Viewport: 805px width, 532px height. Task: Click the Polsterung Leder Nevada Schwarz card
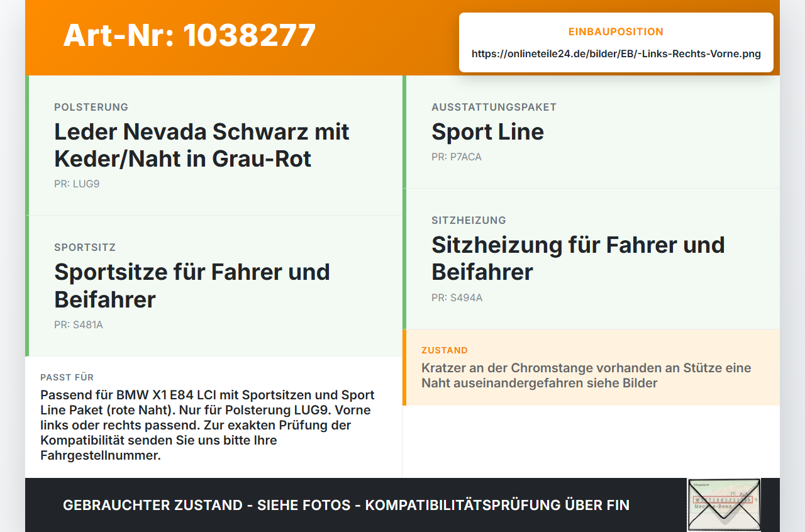[214, 145]
